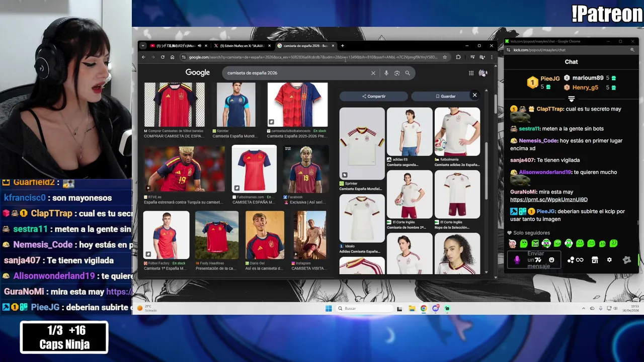
Task: Select the camiseta de españa 2026 tab
Action: click(x=306, y=46)
